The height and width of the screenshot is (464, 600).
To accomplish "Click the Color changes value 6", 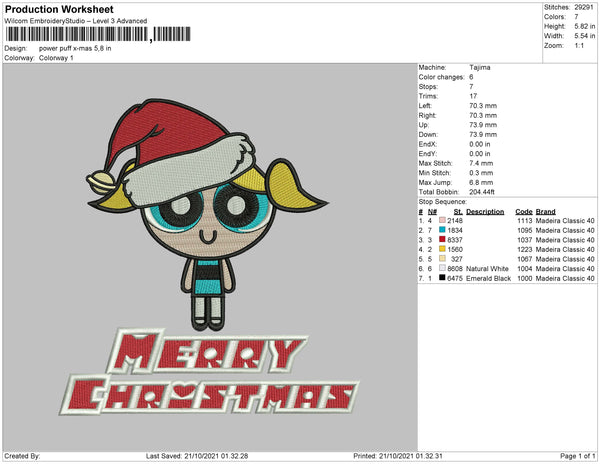I will point(471,77).
